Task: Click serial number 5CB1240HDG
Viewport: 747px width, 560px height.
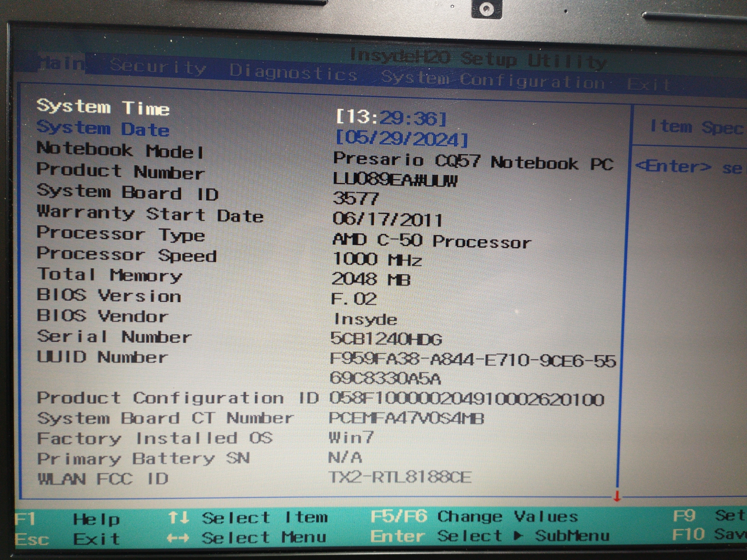Action: coord(386,339)
